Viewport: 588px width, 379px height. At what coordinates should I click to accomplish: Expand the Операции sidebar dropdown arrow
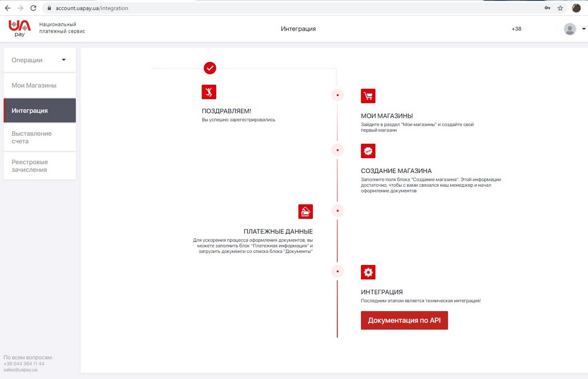[x=64, y=60]
